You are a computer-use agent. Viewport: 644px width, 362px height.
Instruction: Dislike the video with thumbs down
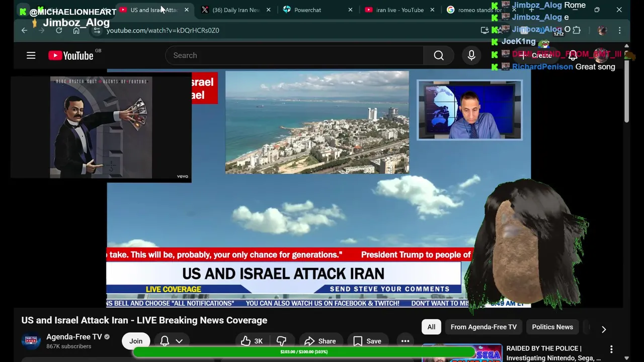282,341
